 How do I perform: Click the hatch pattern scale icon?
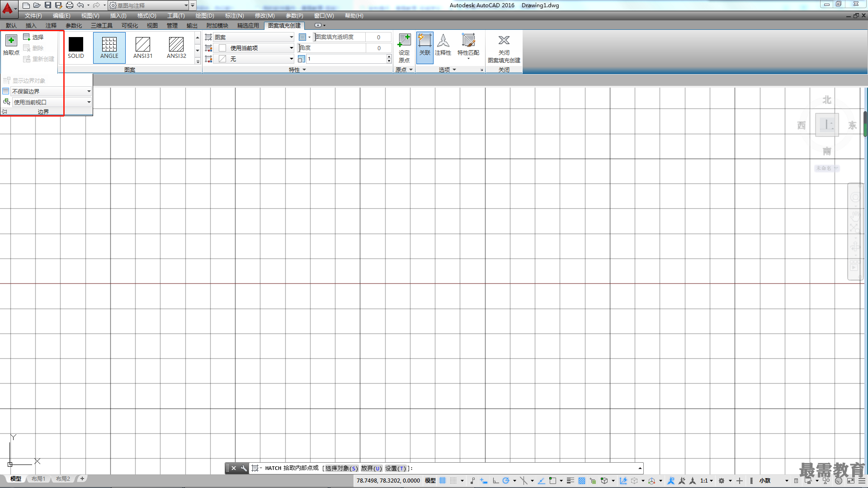302,59
